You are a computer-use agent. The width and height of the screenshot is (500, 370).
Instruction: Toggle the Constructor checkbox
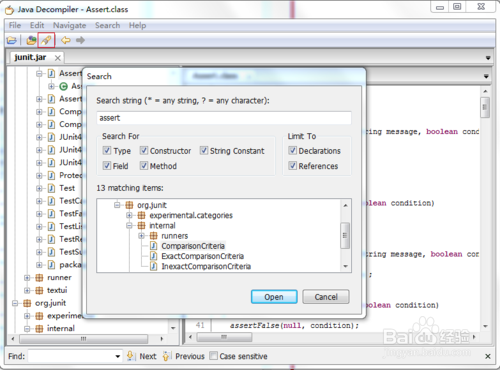[x=144, y=151]
